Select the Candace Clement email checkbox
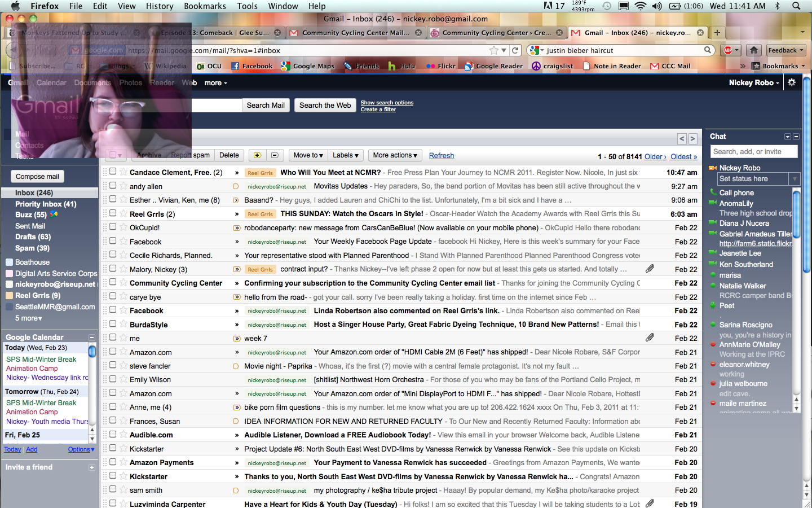 click(113, 172)
